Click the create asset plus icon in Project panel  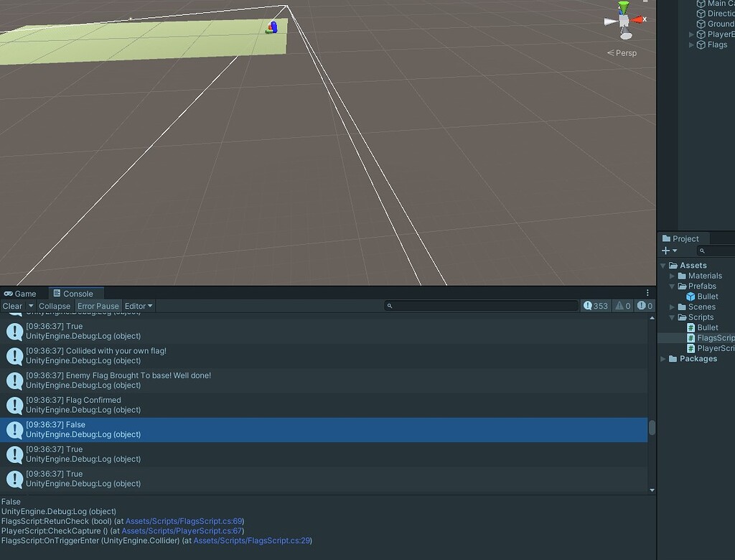point(668,250)
